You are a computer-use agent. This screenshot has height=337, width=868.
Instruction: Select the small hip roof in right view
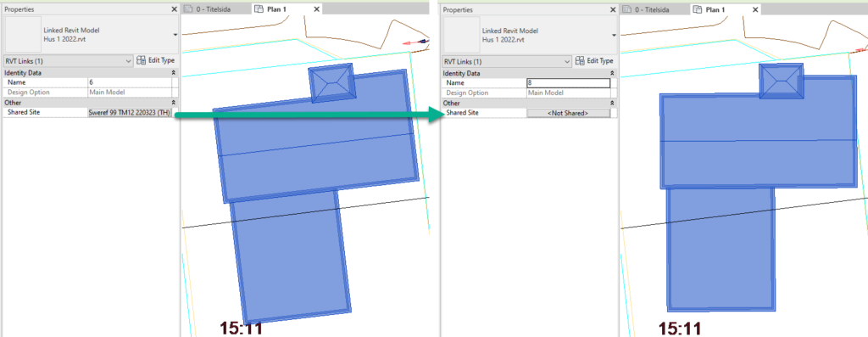coord(782,81)
